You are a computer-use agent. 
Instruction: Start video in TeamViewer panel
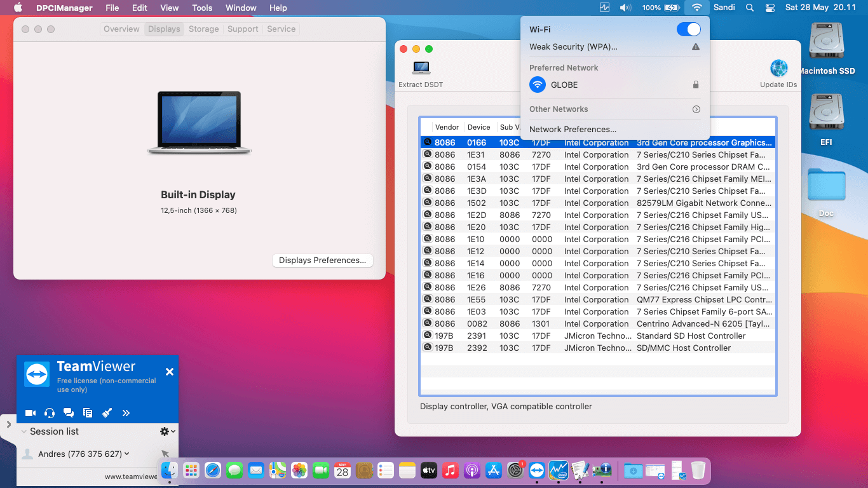coord(30,413)
